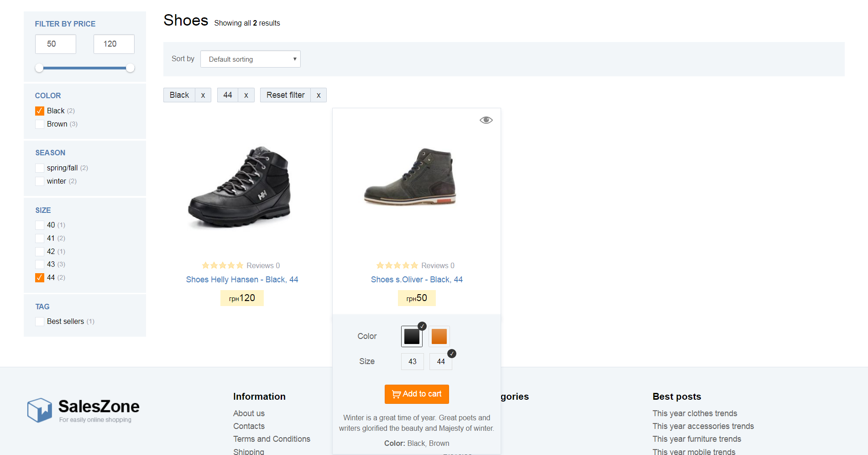Open Shoes Helly Hansen - Black, 44 link

pyautogui.click(x=242, y=280)
